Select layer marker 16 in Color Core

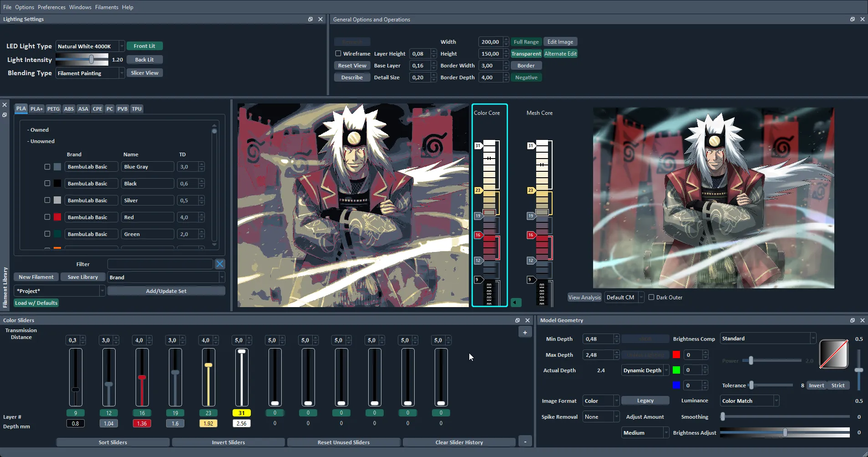pyautogui.click(x=478, y=235)
